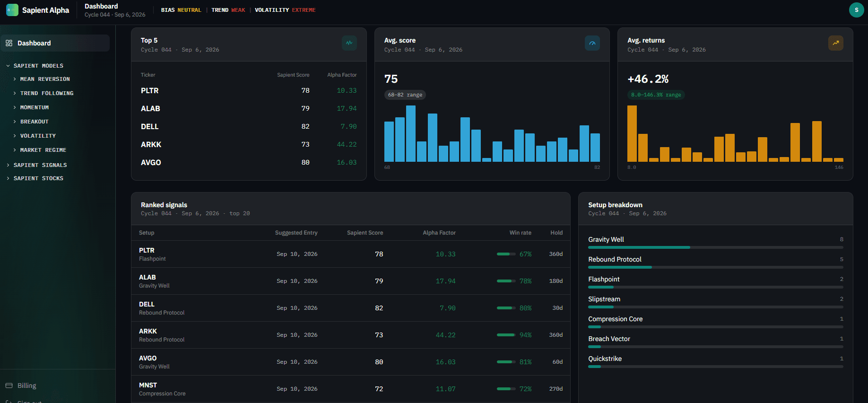
Task: Click the MNST 270d hold value
Action: click(556, 389)
